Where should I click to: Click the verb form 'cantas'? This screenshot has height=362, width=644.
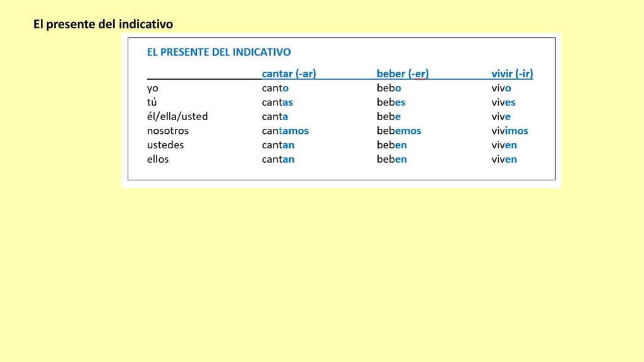[x=277, y=102]
